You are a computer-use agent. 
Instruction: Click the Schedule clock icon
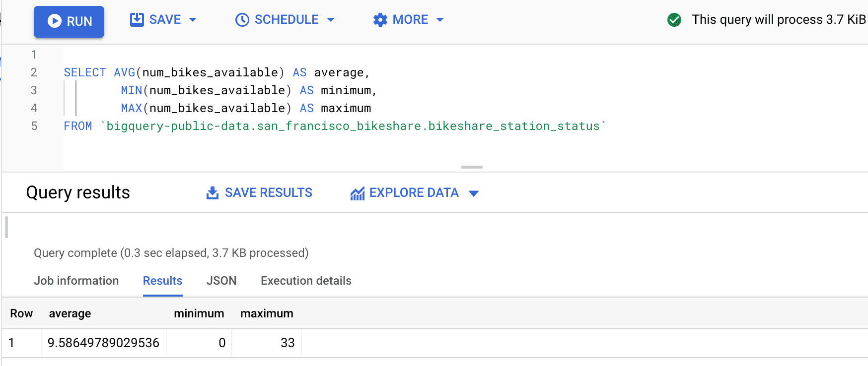click(242, 20)
